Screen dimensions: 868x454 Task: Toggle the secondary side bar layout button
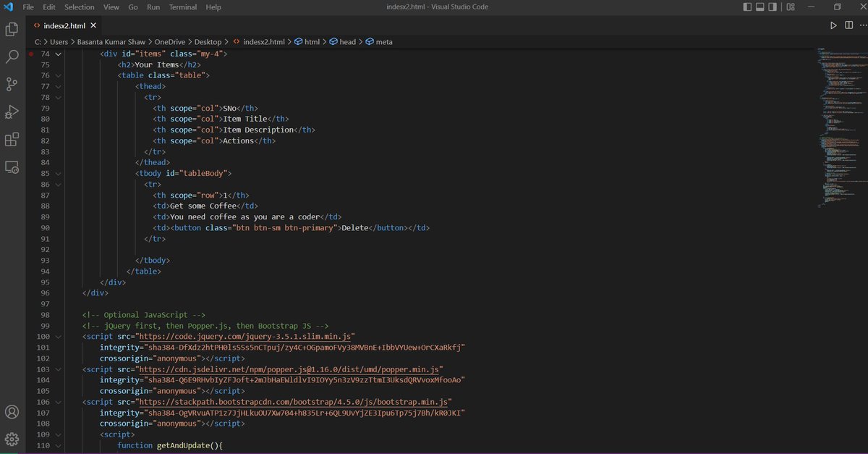tap(773, 7)
